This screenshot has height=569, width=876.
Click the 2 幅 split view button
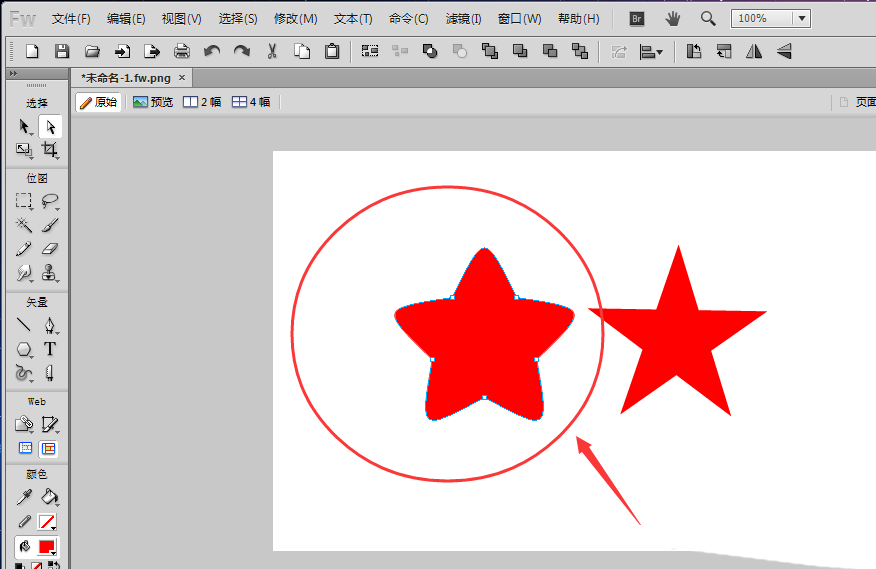coord(202,102)
